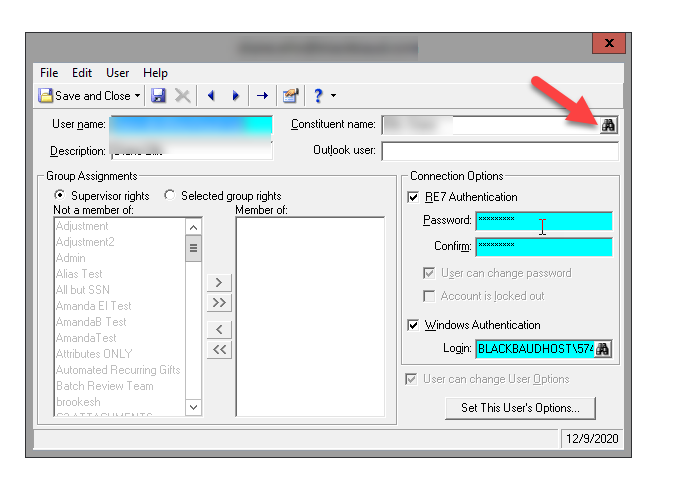Click the move selected group right button
Viewport: 689px width, 484px height.
click(x=219, y=282)
